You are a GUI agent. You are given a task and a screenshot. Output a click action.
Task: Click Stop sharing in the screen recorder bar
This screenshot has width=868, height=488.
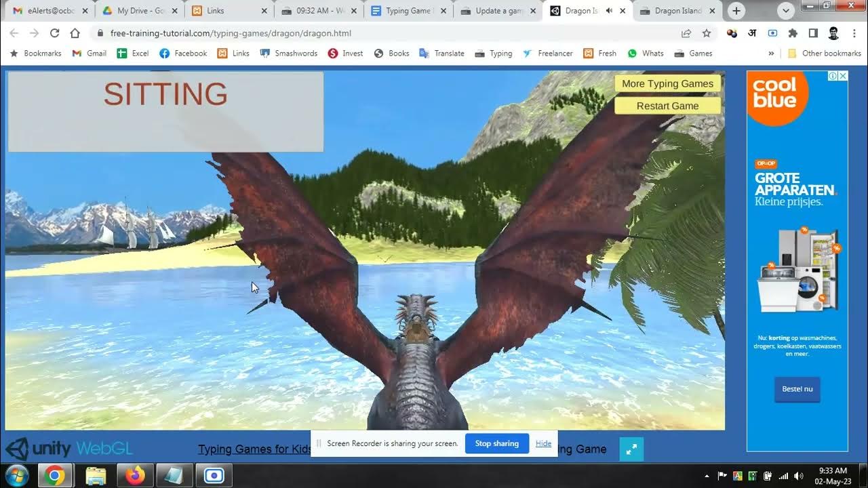coord(496,443)
